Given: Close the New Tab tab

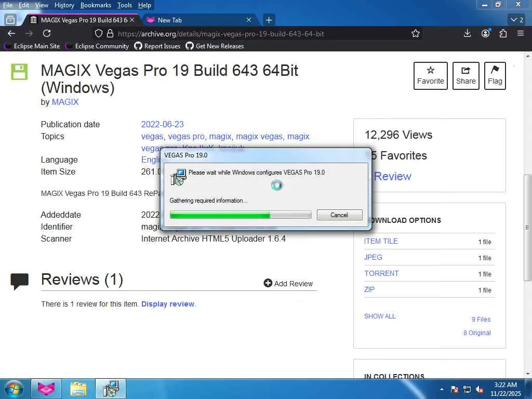Looking at the screenshot, I should 249,20.
